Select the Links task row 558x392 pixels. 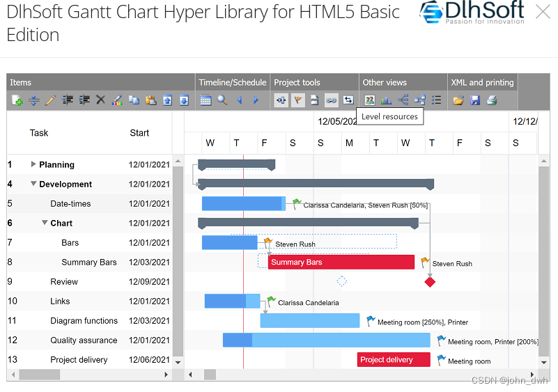click(89, 301)
